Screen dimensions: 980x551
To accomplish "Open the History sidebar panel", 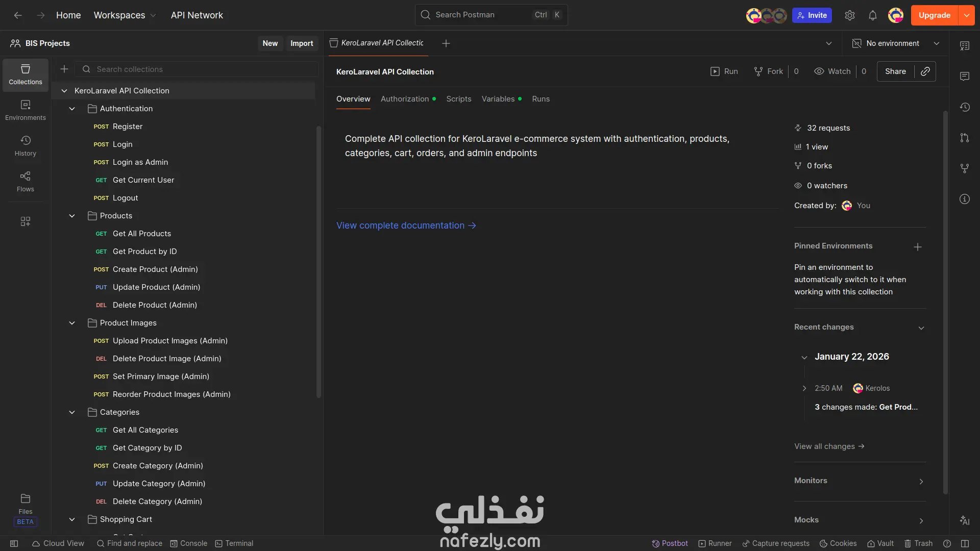I will [25, 145].
